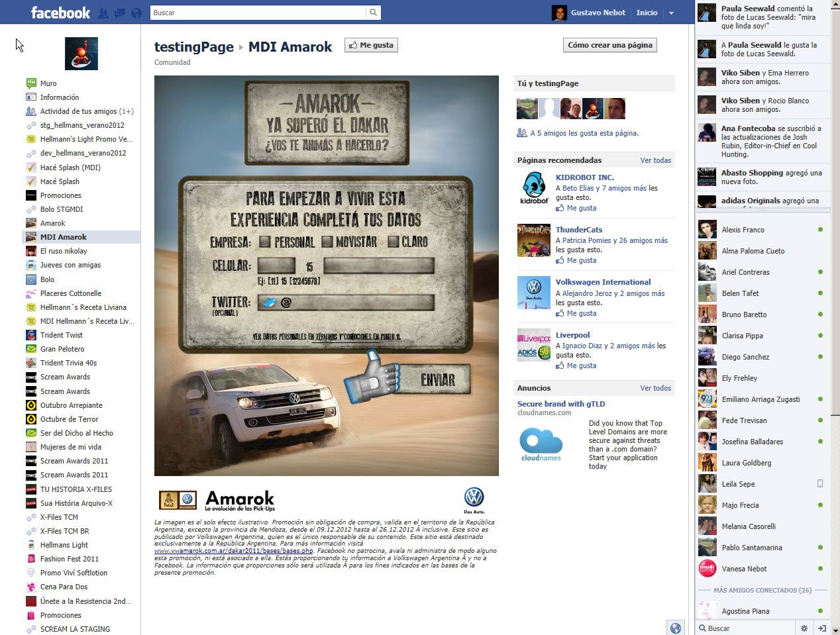Open Actividad de tus amigos item
840x635 pixels.
(87, 111)
